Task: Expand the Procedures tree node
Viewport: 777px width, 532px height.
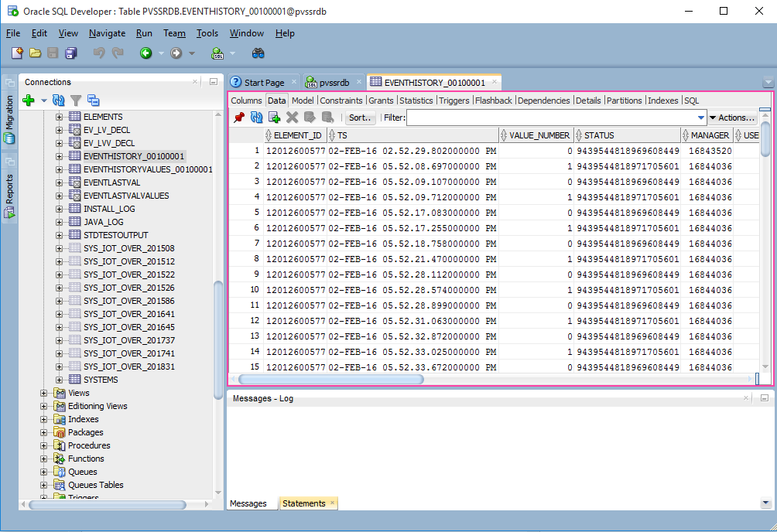Action: [44, 445]
